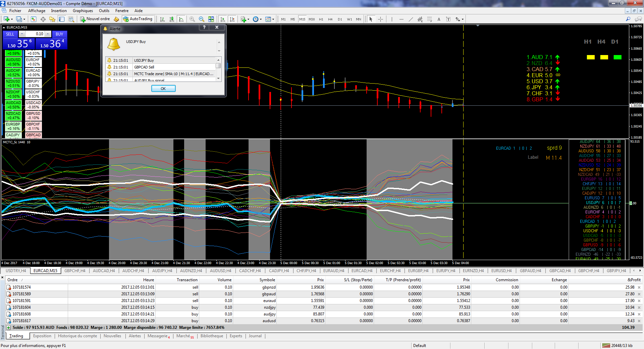
Task: Open the Graphiques menu
Action: point(83,11)
